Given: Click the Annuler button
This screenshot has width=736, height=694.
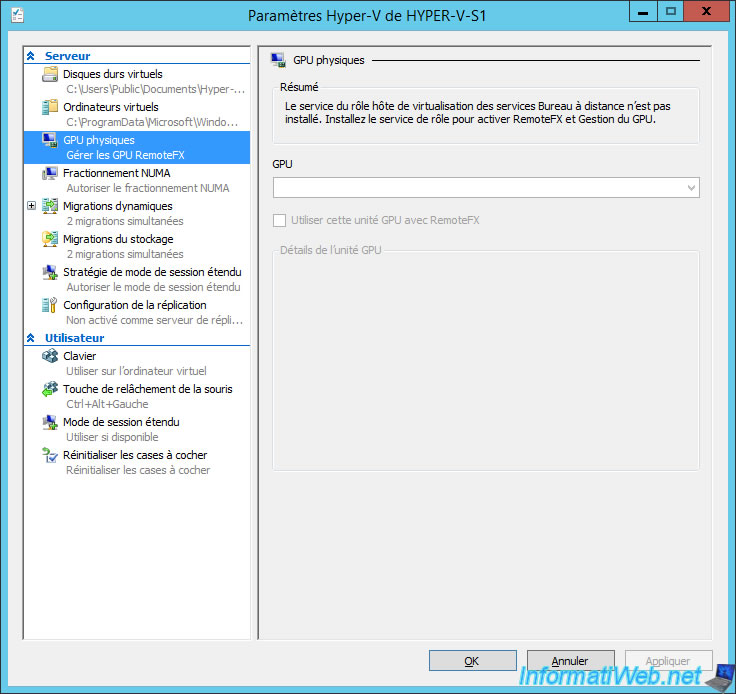Looking at the screenshot, I should coord(571,661).
